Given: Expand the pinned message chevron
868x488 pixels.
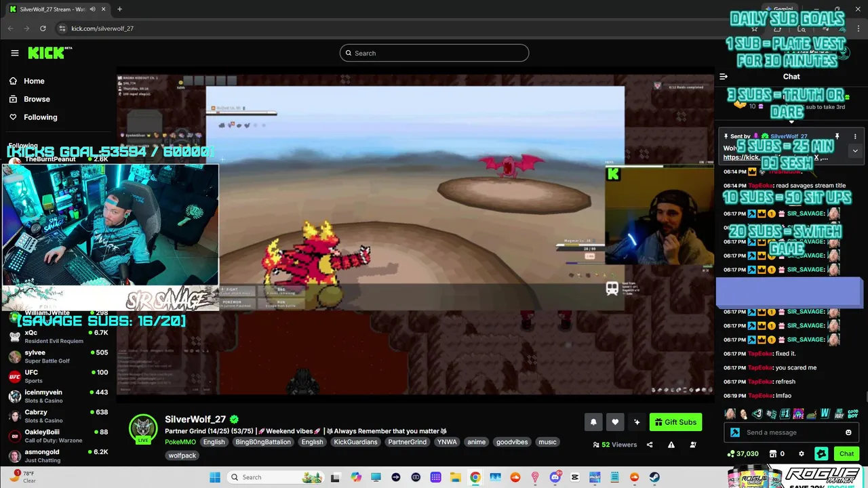Looking at the screenshot, I should 855,151.
